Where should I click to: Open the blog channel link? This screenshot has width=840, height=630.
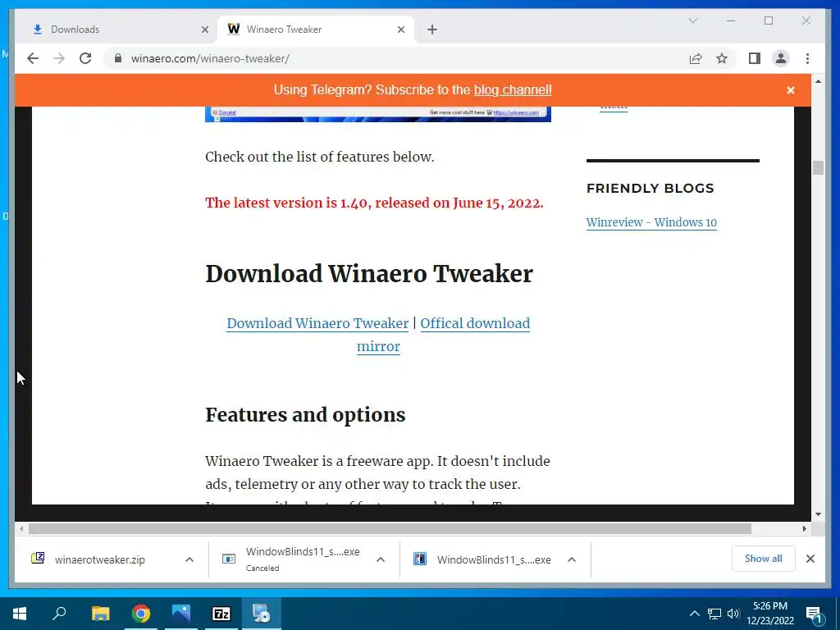(x=513, y=89)
